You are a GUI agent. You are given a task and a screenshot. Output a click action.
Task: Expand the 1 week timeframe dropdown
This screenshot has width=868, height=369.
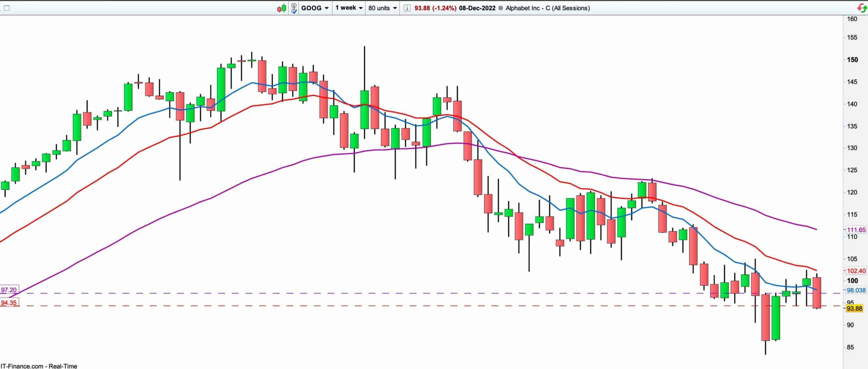coord(349,8)
